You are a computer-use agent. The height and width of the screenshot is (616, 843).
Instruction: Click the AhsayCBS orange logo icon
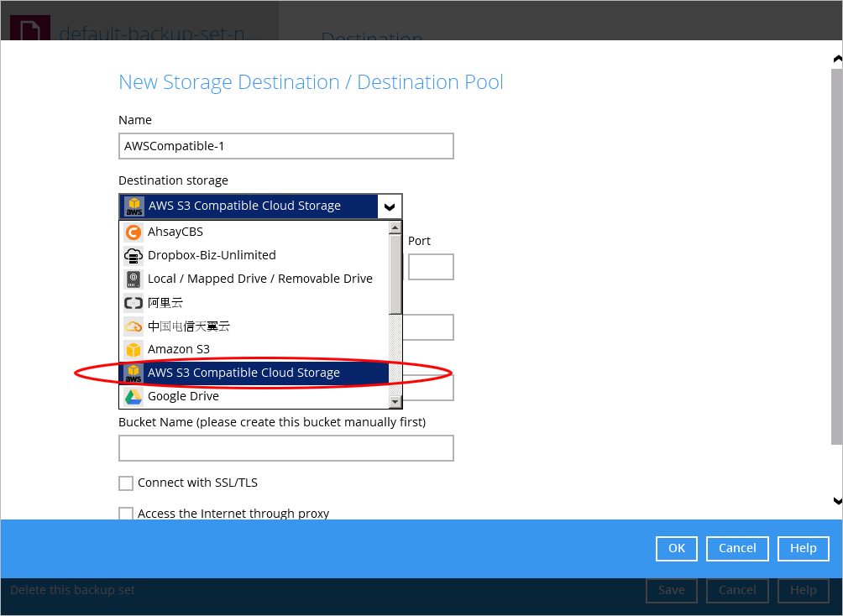134,232
